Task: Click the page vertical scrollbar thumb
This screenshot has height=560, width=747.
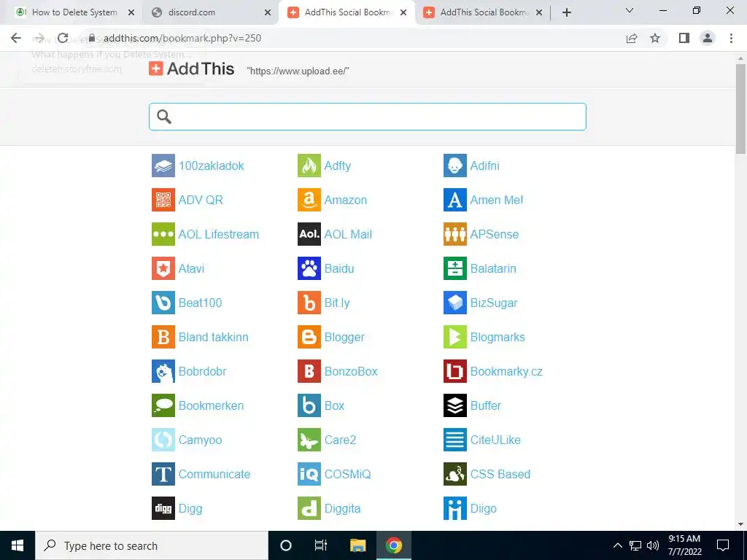Action: click(740, 109)
